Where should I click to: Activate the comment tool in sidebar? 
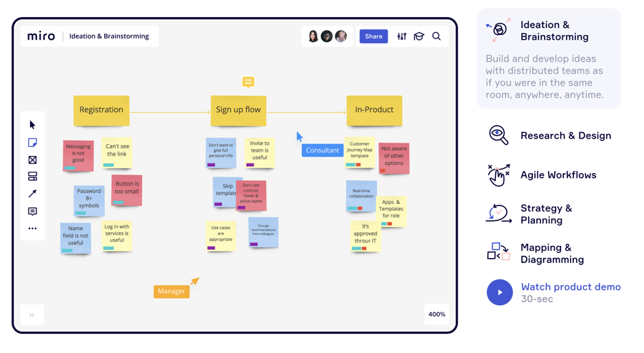click(32, 212)
